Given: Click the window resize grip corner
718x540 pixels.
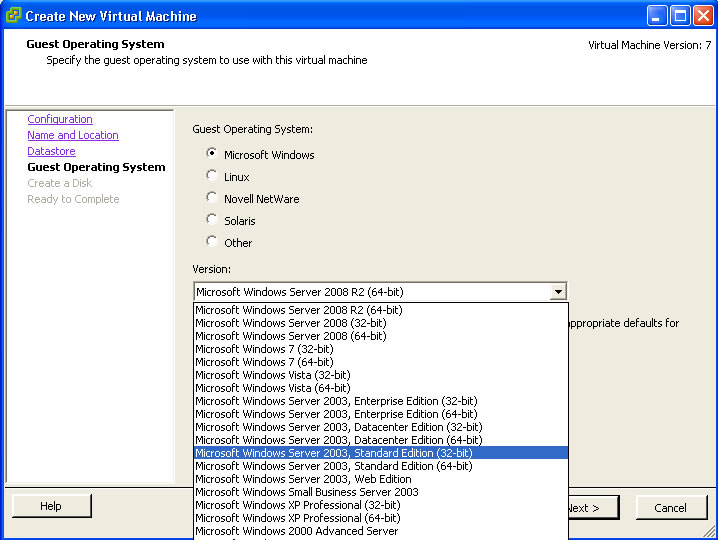Looking at the screenshot, I should click(x=709, y=531).
